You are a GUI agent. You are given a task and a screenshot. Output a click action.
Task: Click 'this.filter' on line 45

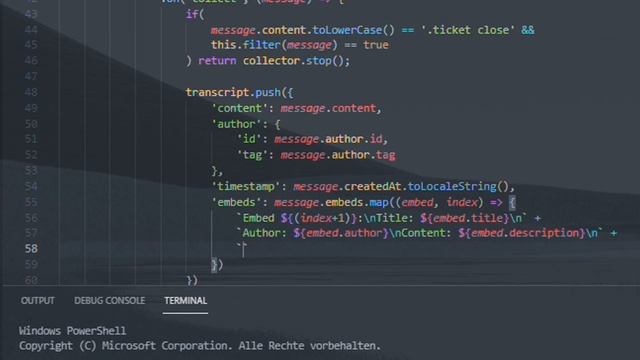(x=246, y=45)
